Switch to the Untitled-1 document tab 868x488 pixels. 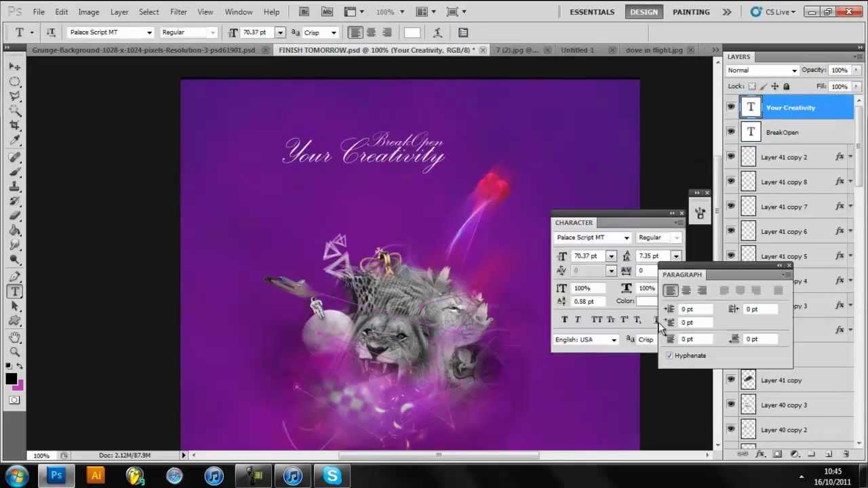[x=577, y=49]
